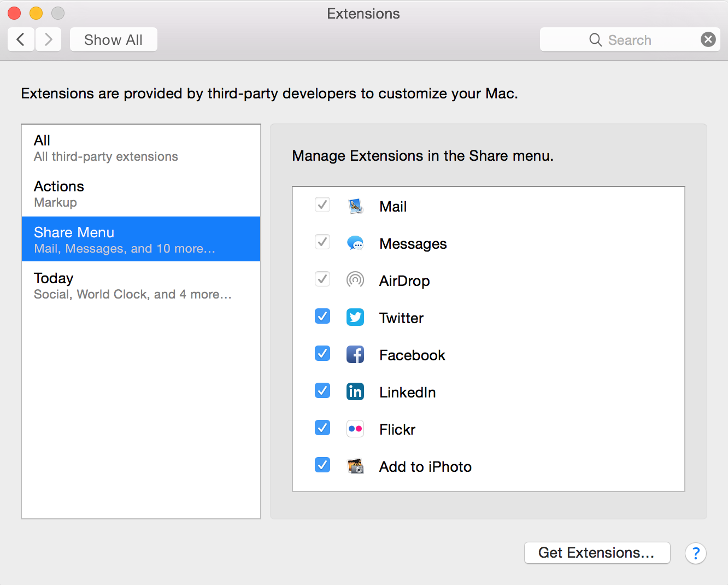This screenshot has width=728, height=585.
Task: Click the LinkedIn icon
Action: tap(355, 391)
